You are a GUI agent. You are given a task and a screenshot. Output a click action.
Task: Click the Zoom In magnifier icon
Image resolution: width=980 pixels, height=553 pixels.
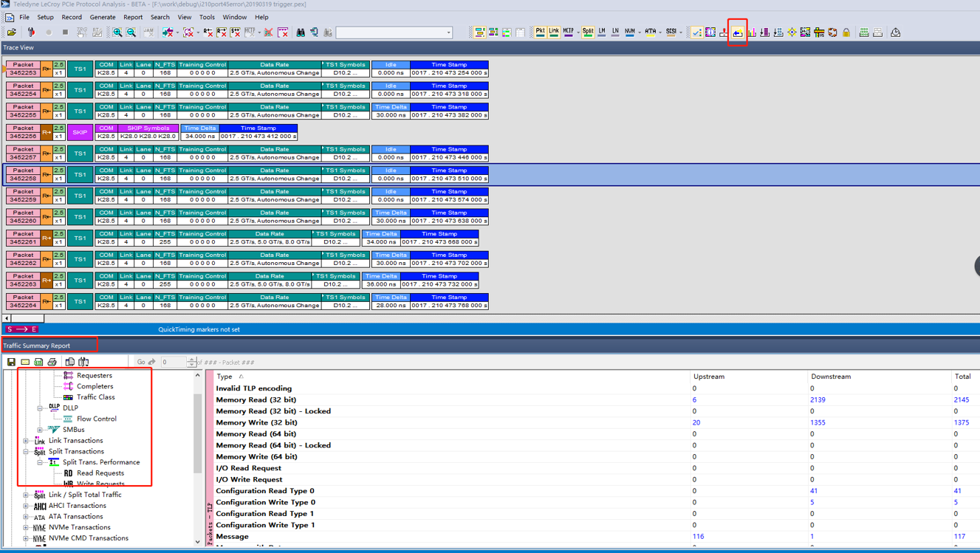[x=117, y=32]
